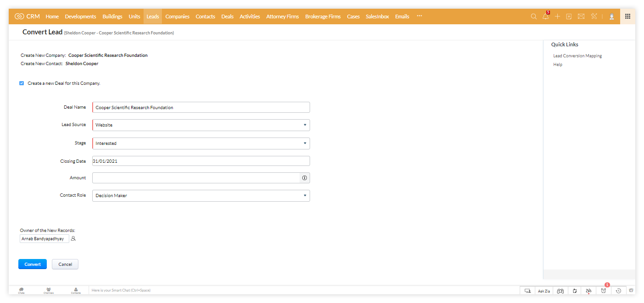Open the calendar icon in header
This screenshot has height=303, width=644.
coord(569,17)
